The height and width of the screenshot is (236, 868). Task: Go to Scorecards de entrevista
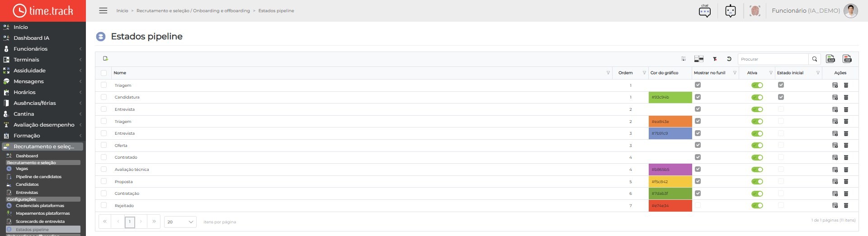pos(40,222)
